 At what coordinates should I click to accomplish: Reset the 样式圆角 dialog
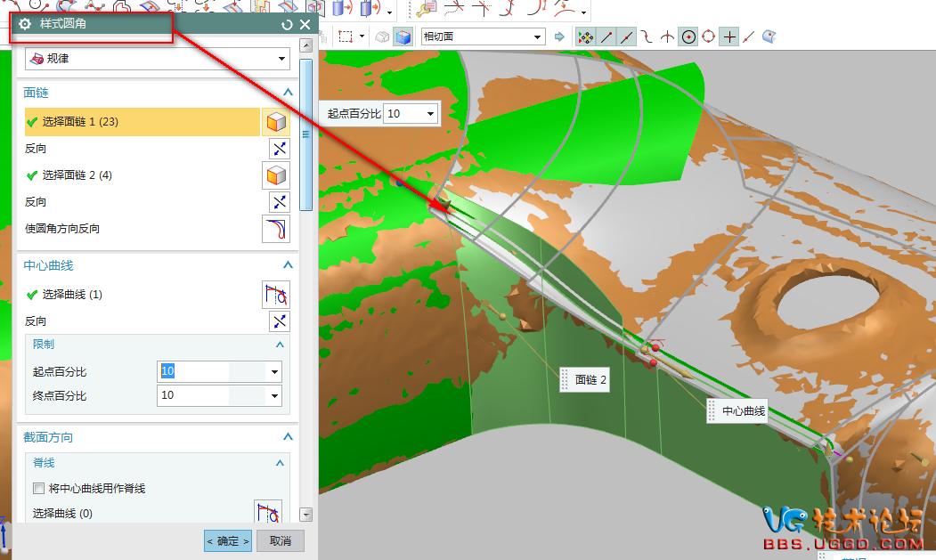tap(287, 25)
